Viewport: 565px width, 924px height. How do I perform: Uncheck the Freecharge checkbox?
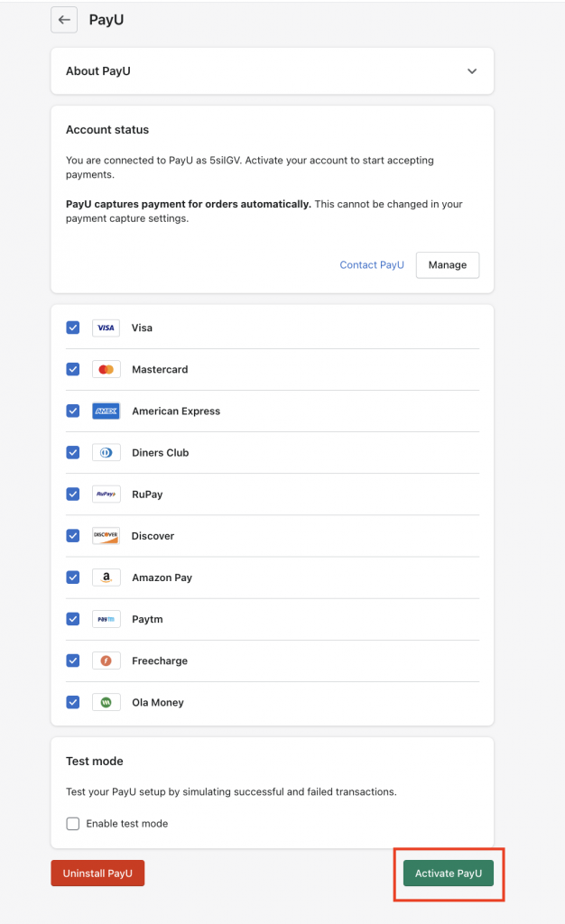tap(73, 661)
